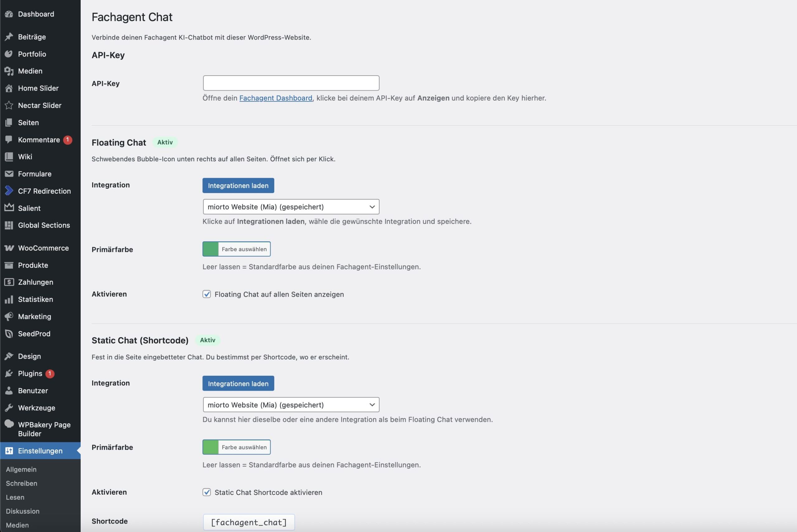Click the WPBakery Page Builder icon
The image size is (797, 532).
[x=9, y=425]
